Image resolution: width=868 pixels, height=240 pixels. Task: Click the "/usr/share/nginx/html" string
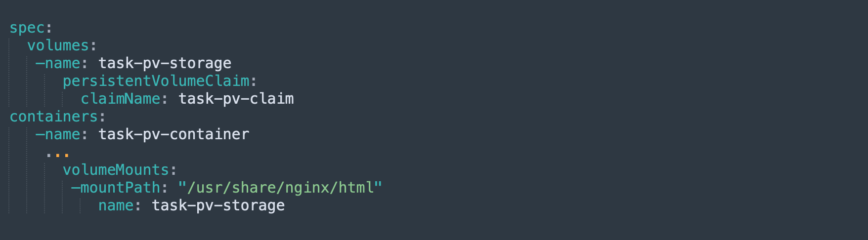pos(280,188)
